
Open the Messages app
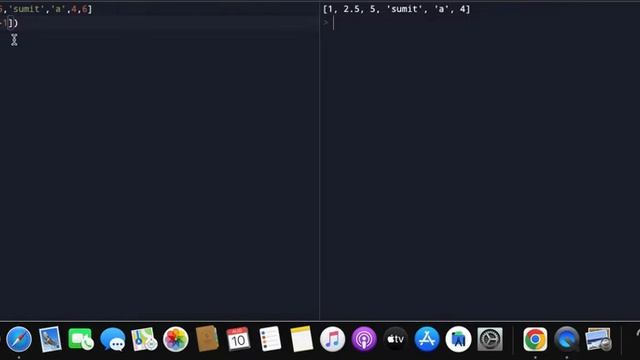[x=113, y=339]
